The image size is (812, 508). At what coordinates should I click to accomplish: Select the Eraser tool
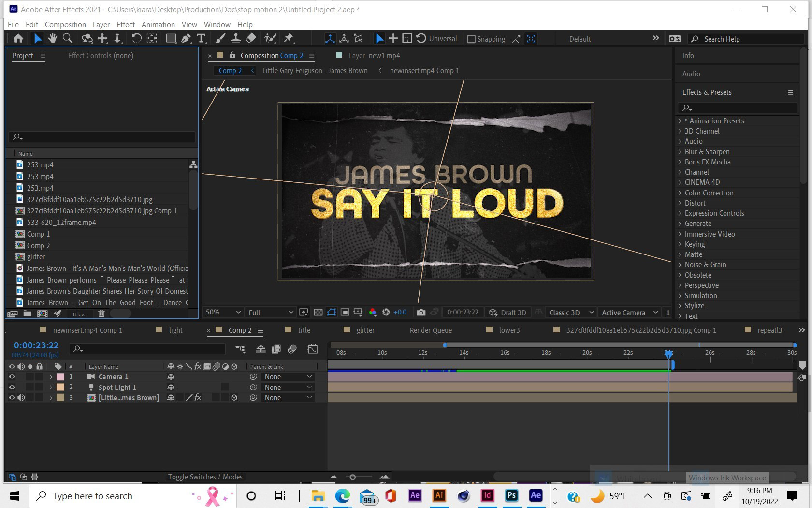click(x=251, y=39)
